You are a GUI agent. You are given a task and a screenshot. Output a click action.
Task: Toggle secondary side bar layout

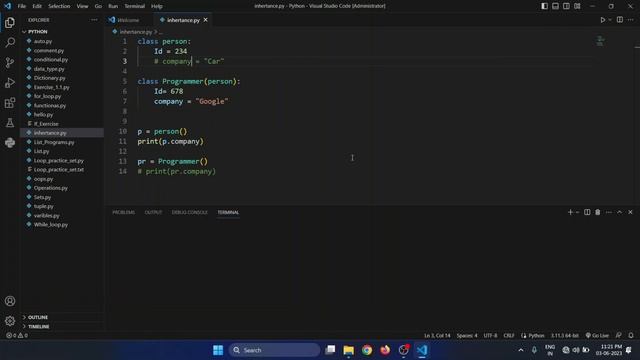(566, 6)
